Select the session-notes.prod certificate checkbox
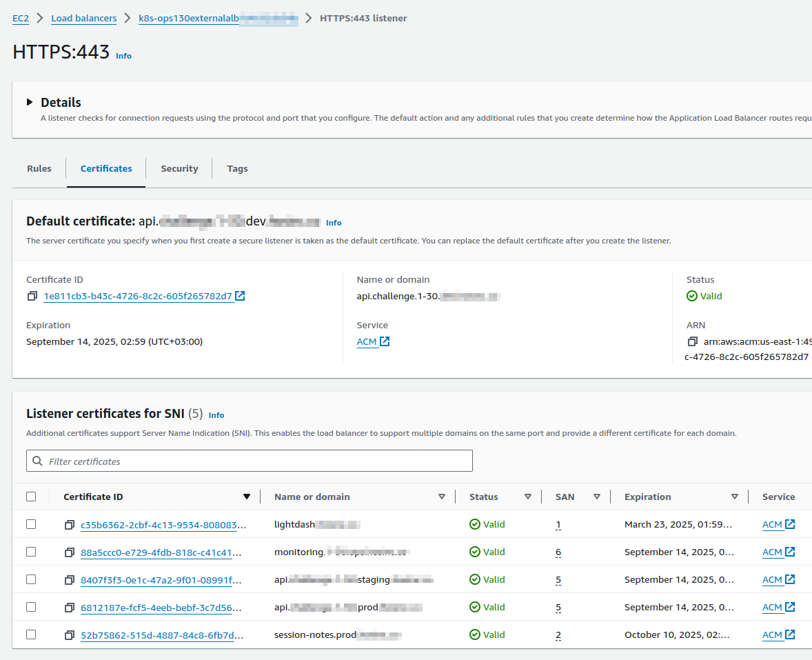This screenshot has height=660, width=812. coord(31,634)
